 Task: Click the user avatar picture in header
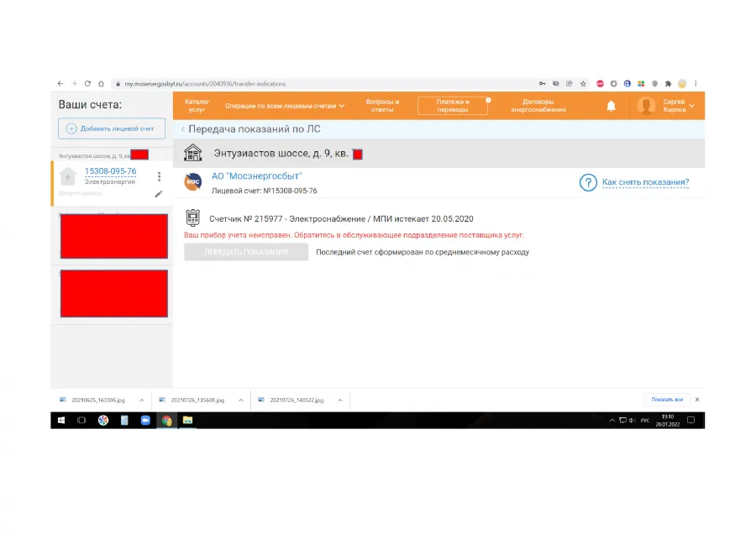646,106
